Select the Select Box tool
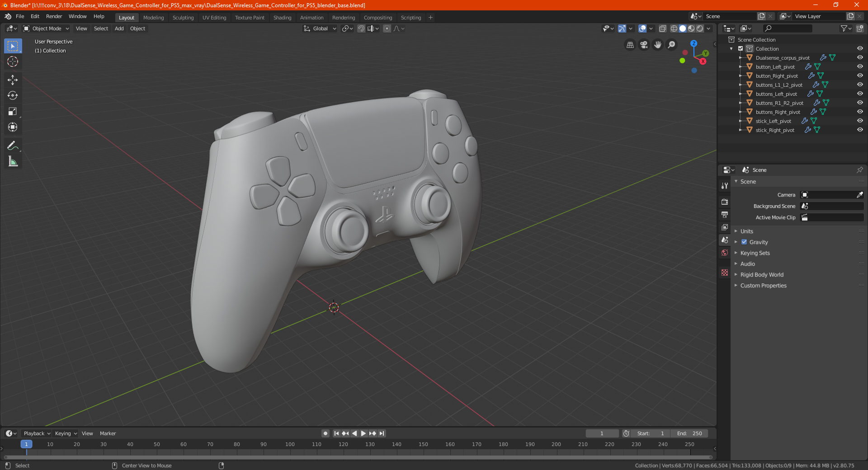 (x=13, y=46)
